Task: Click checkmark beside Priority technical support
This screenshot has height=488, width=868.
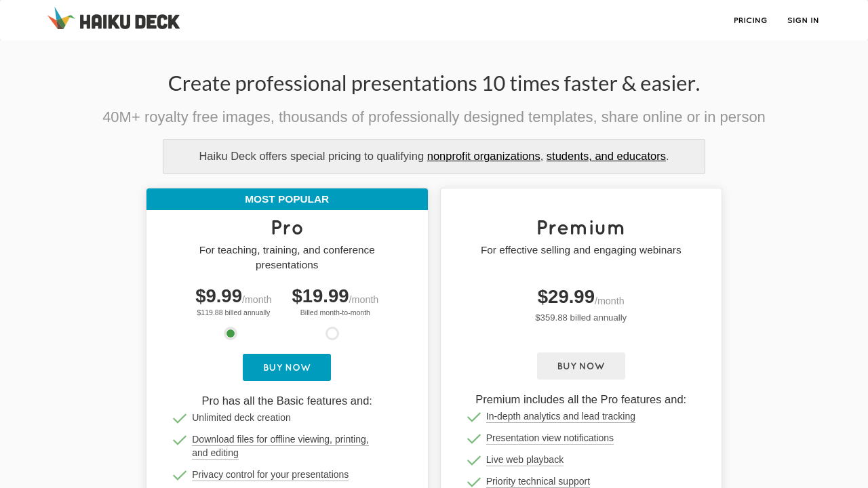Action: [474, 483]
